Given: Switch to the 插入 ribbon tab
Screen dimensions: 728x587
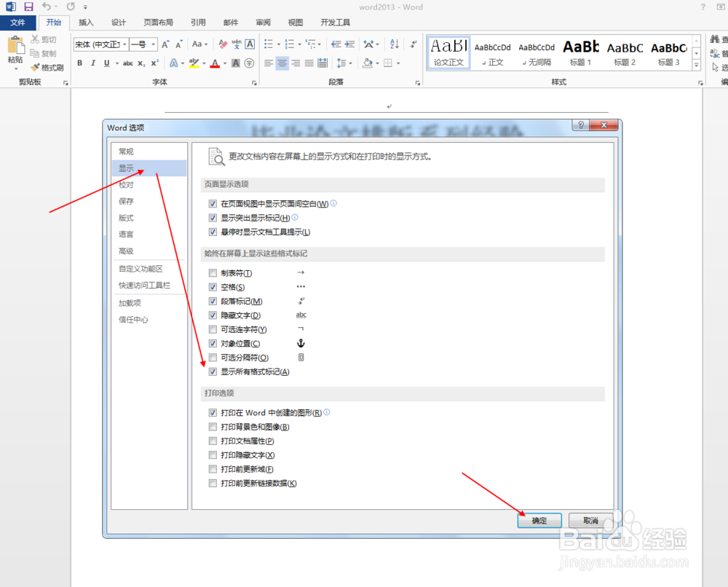Looking at the screenshot, I should tap(85, 22).
